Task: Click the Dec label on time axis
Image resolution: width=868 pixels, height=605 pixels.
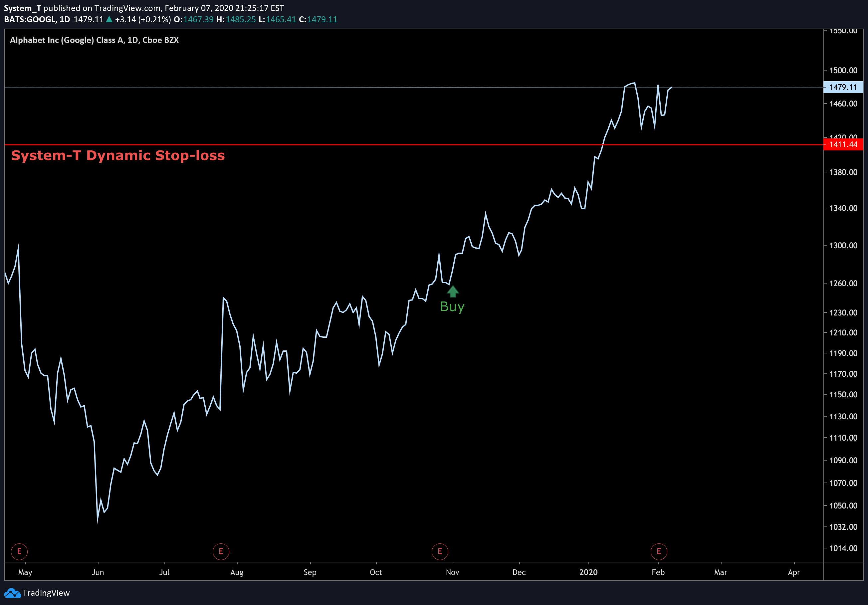Action: (x=519, y=572)
